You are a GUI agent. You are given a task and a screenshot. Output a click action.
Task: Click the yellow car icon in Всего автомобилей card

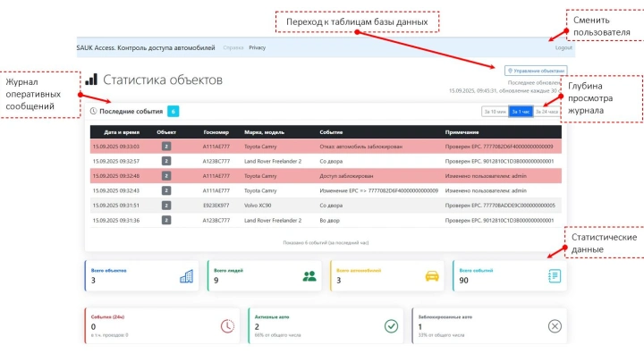(x=432, y=276)
